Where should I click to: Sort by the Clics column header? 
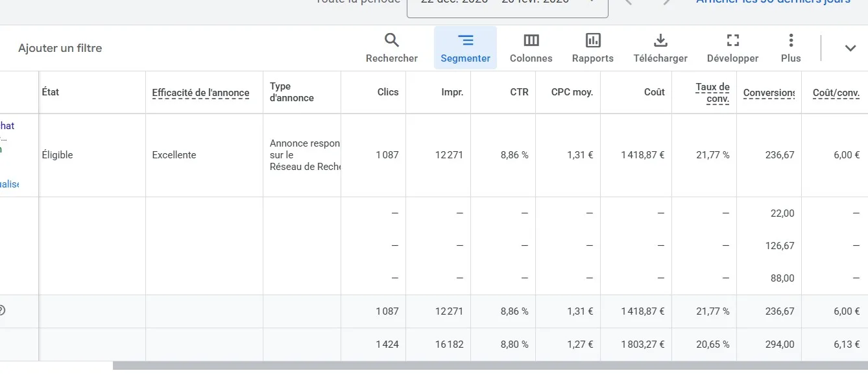(x=388, y=92)
